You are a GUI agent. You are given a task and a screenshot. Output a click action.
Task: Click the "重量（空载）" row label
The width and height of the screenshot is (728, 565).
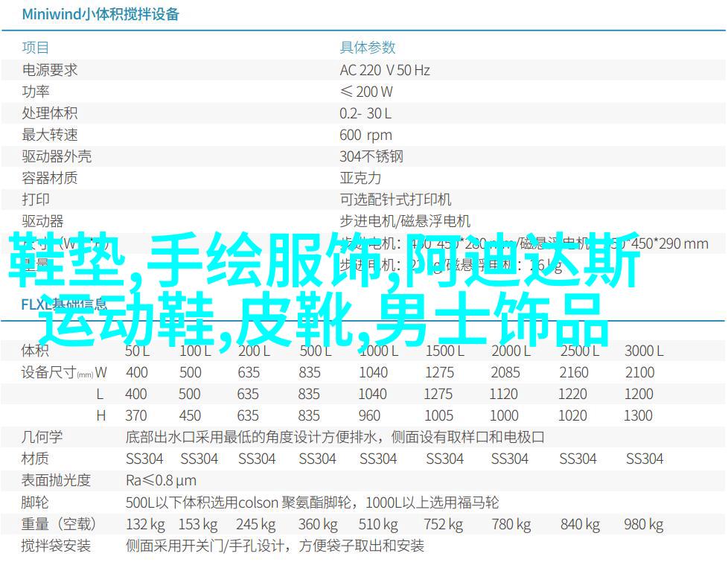pyautogui.click(x=59, y=524)
